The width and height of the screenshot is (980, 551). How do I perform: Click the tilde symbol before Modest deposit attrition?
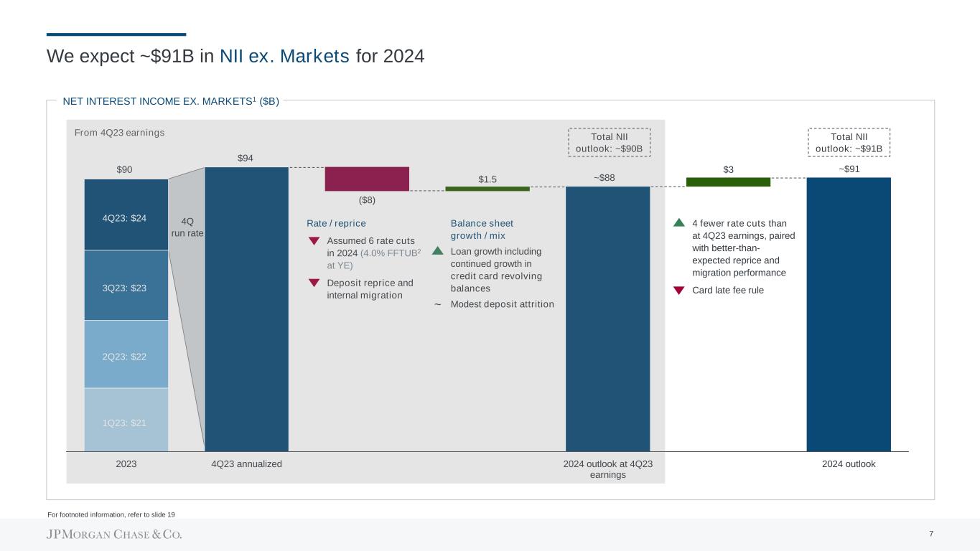tap(437, 304)
